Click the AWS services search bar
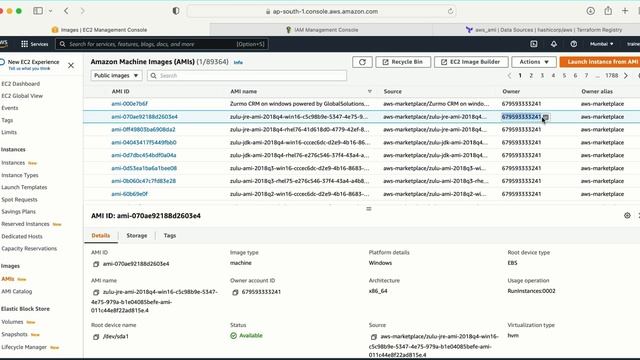The image size is (640, 360). coord(162,44)
